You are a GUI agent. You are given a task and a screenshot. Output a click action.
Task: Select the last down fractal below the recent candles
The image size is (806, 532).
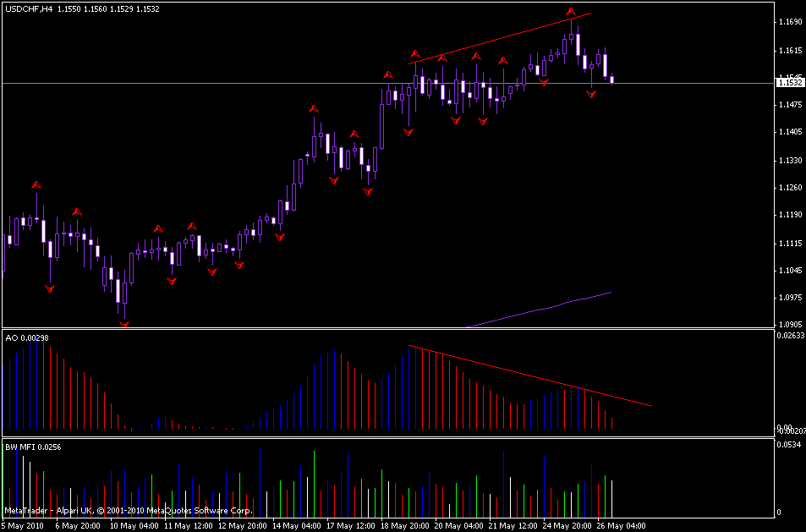[591, 95]
